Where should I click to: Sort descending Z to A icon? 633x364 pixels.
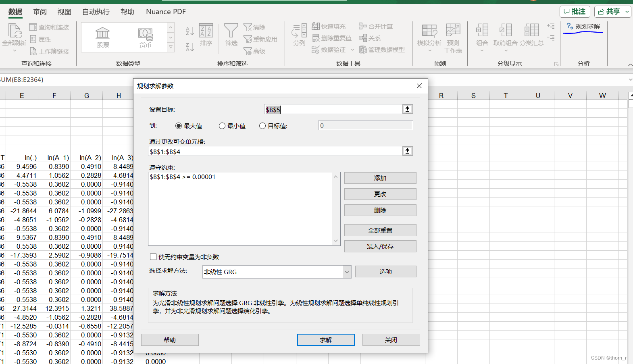coord(190,47)
